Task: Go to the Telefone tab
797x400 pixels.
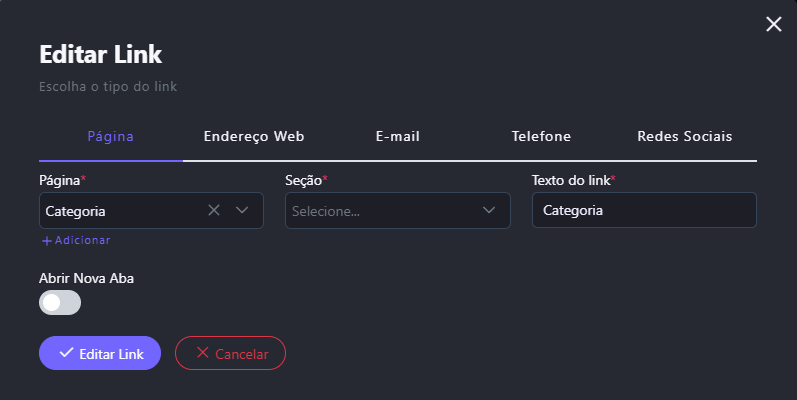Action: pos(541,137)
